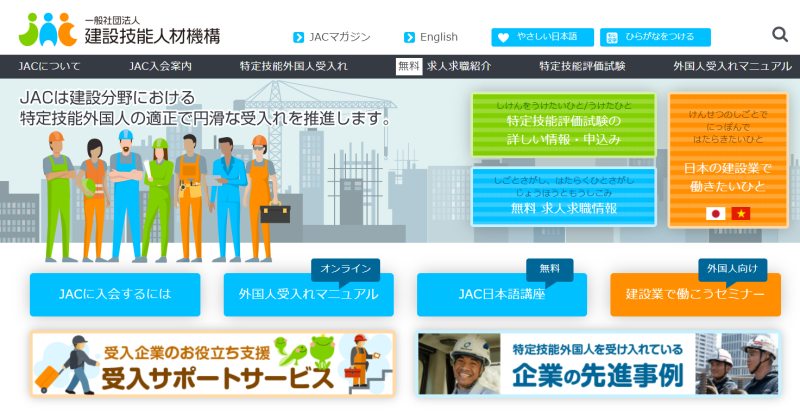Toggle ひらがなをつける furigana display
The height and width of the screenshot is (414, 800).
[655, 38]
